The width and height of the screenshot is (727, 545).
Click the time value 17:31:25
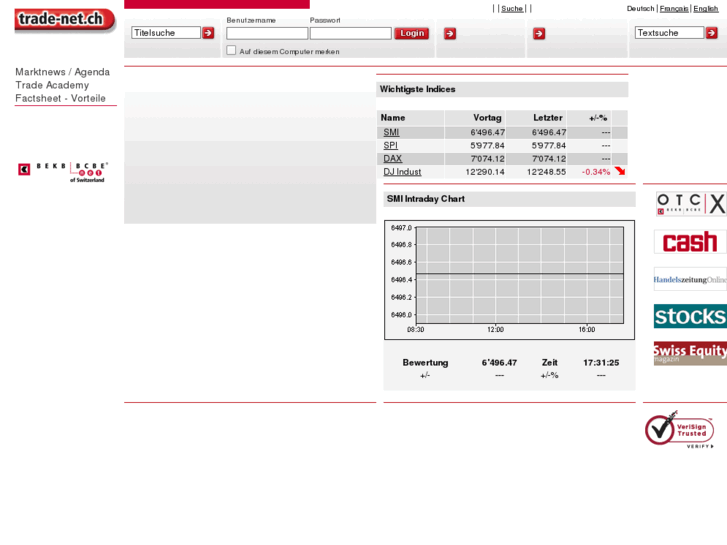pyautogui.click(x=601, y=362)
